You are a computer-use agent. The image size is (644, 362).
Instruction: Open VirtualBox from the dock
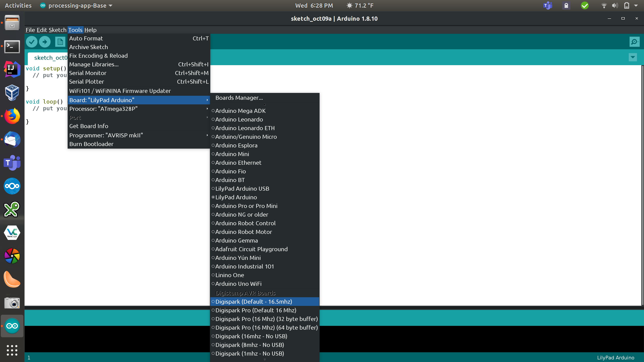pos(12,93)
